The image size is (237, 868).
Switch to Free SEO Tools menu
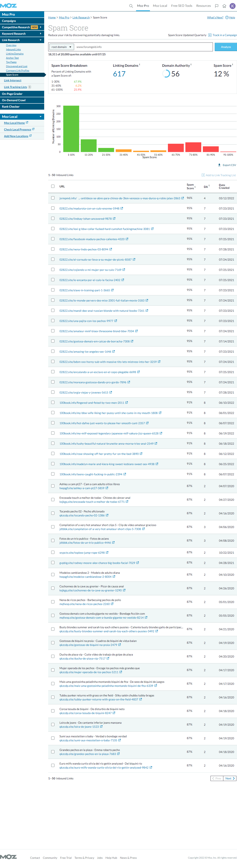181,6
